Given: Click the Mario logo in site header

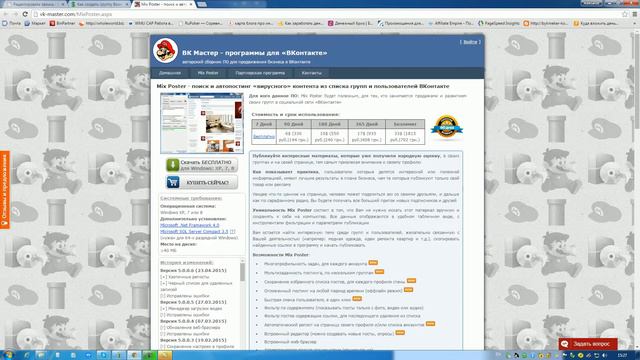Looking at the screenshot, I should pos(165,51).
